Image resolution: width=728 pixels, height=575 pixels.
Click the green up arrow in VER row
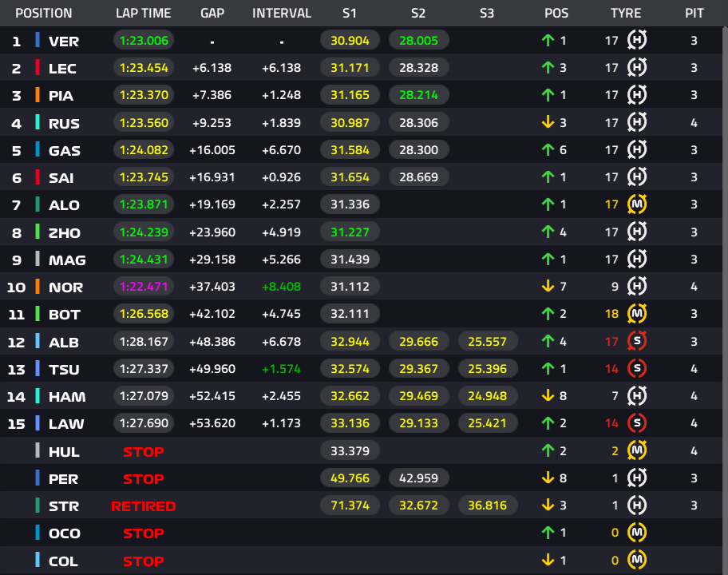click(548, 41)
